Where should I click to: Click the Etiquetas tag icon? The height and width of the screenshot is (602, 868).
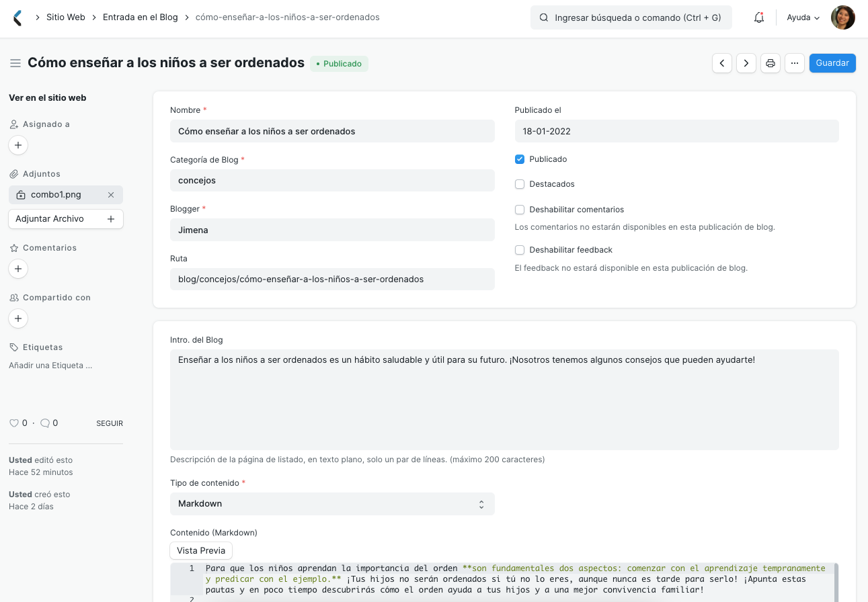(x=13, y=347)
